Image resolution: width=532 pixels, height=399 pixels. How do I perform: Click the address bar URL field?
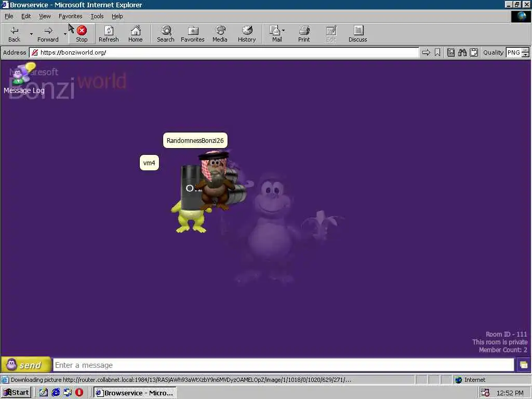pyautogui.click(x=224, y=52)
